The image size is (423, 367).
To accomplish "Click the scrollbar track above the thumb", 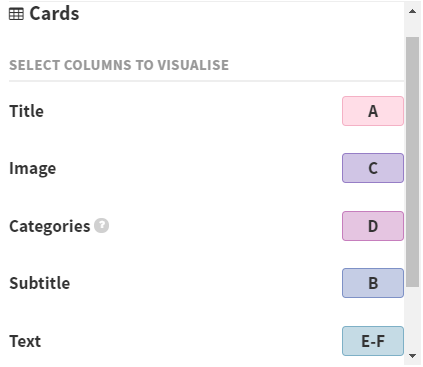I will 412,28.
